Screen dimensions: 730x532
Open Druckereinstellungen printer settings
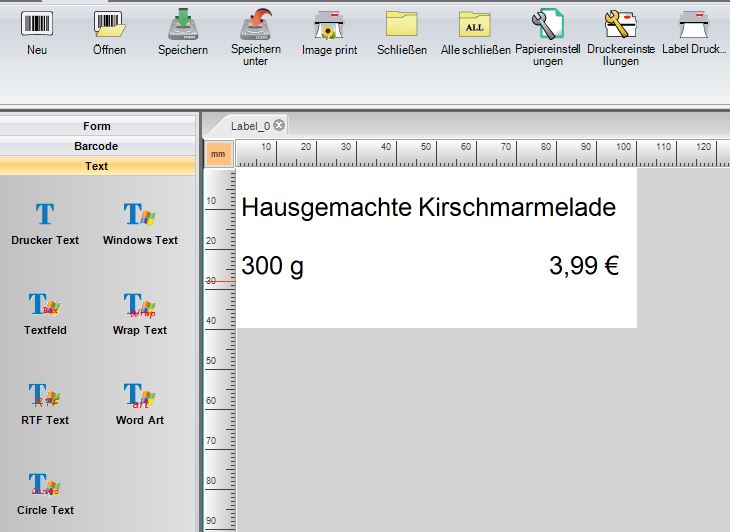(x=621, y=37)
